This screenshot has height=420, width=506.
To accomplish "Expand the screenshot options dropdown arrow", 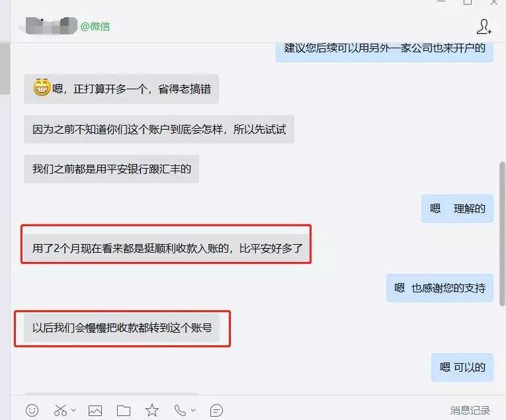I will pos(73,410).
